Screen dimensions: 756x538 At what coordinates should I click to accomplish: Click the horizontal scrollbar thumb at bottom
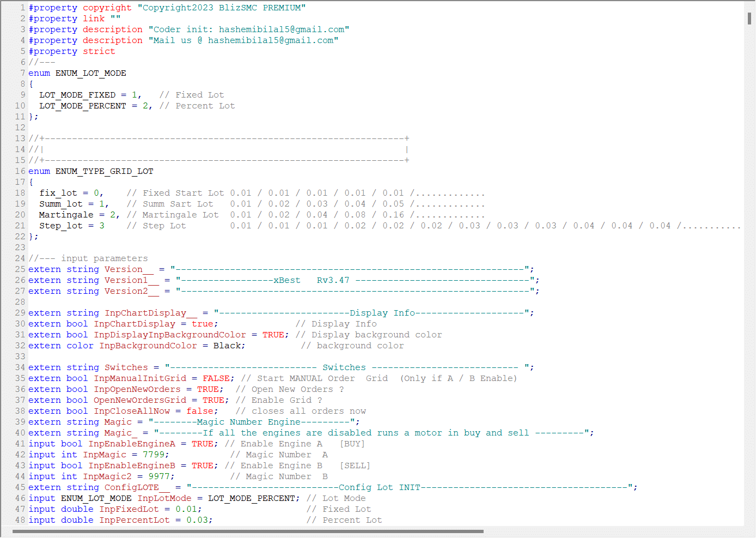point(248,531)
